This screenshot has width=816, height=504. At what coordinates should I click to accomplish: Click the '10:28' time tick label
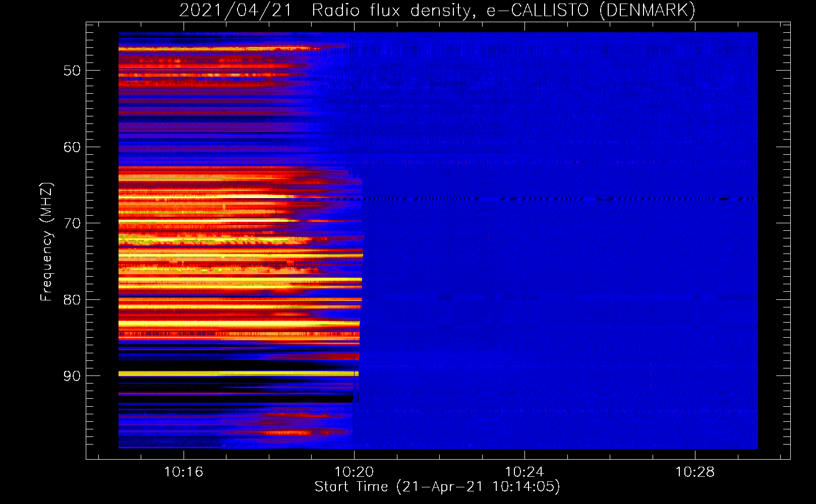(695, 472)
